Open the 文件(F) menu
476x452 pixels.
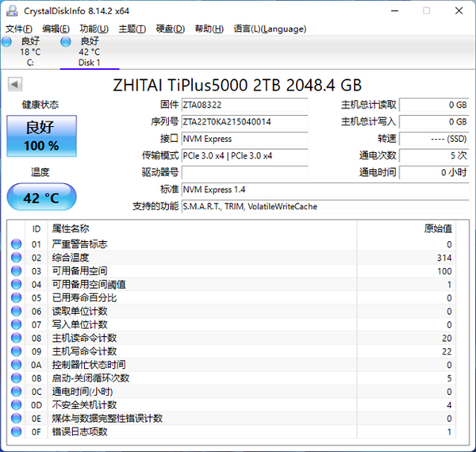(19, 29)
